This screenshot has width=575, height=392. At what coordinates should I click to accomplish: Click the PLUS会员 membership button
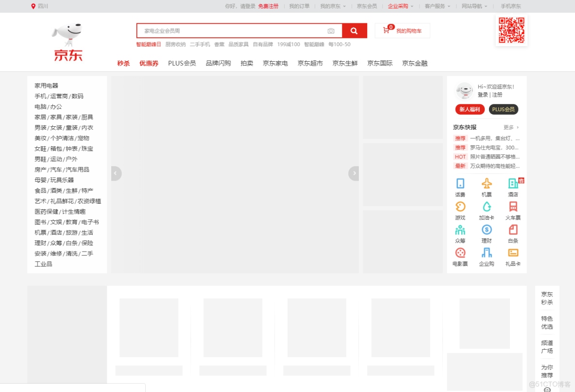coord(503,109)
